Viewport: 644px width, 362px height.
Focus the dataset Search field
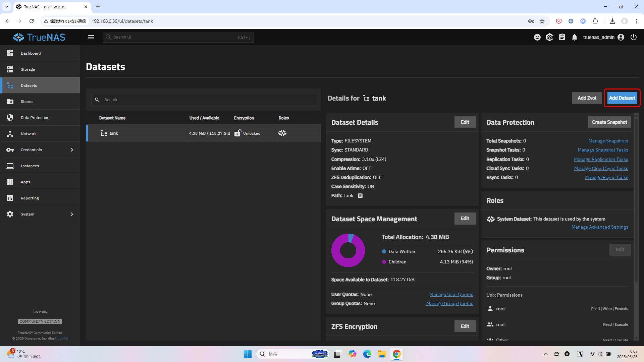coord(203,100)
